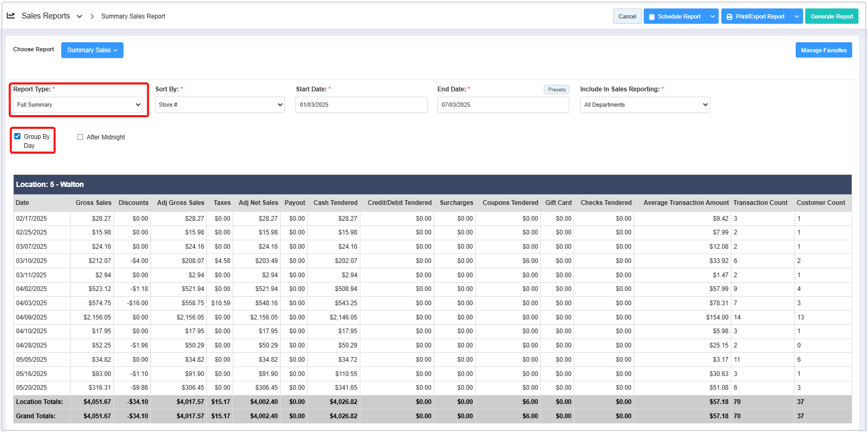This screenshot has height=432, width=868.
Task: Click the Print/Export Report button
Action: (x=755, y=16)
